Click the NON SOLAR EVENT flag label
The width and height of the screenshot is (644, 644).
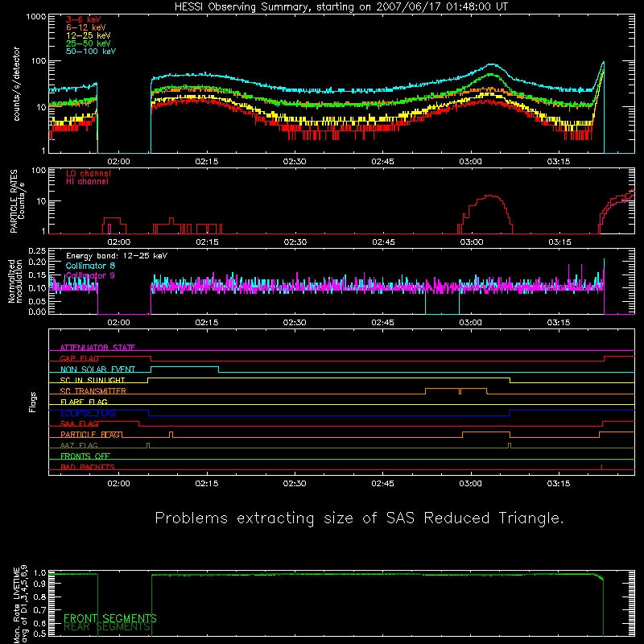click(97, 369)
